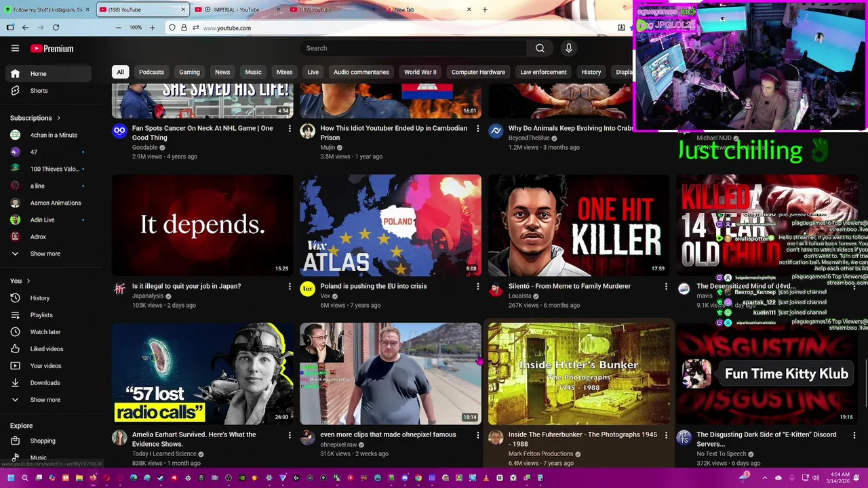
Task: Close the (198) YouTube browser tab
Action: [x=183, y=9]
